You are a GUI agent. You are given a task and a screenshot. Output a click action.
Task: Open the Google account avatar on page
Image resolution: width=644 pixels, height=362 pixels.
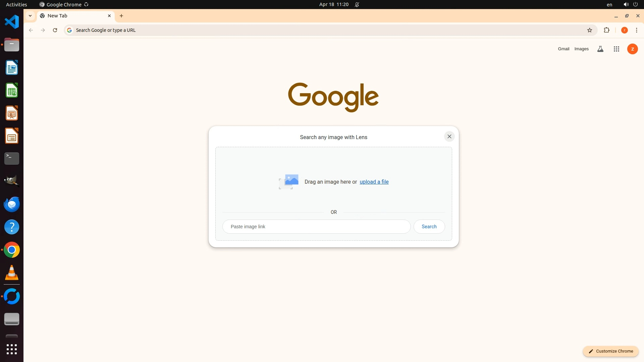[x=632, y=49]
